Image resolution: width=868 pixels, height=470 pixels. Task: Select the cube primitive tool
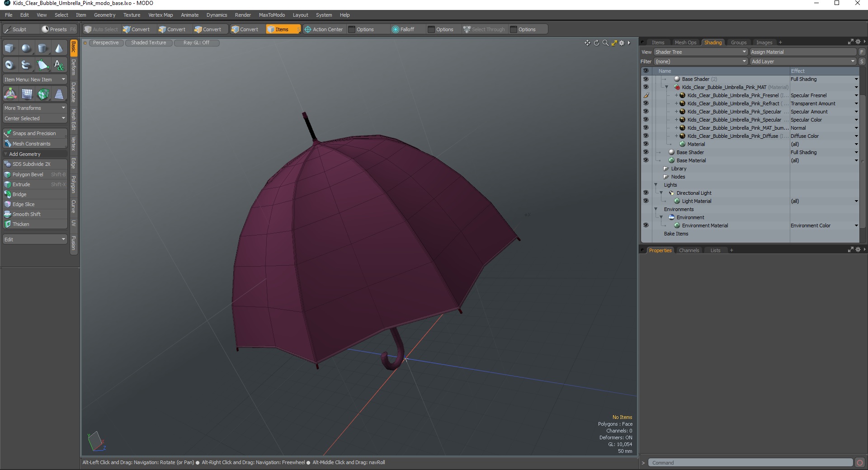pyautogui.click(x=9, y=48)
